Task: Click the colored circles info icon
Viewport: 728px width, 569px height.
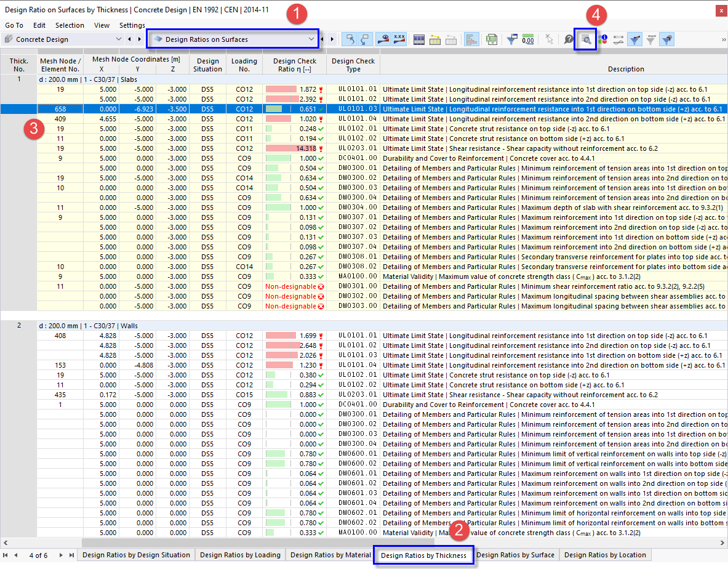Action: tap(602, 40)
